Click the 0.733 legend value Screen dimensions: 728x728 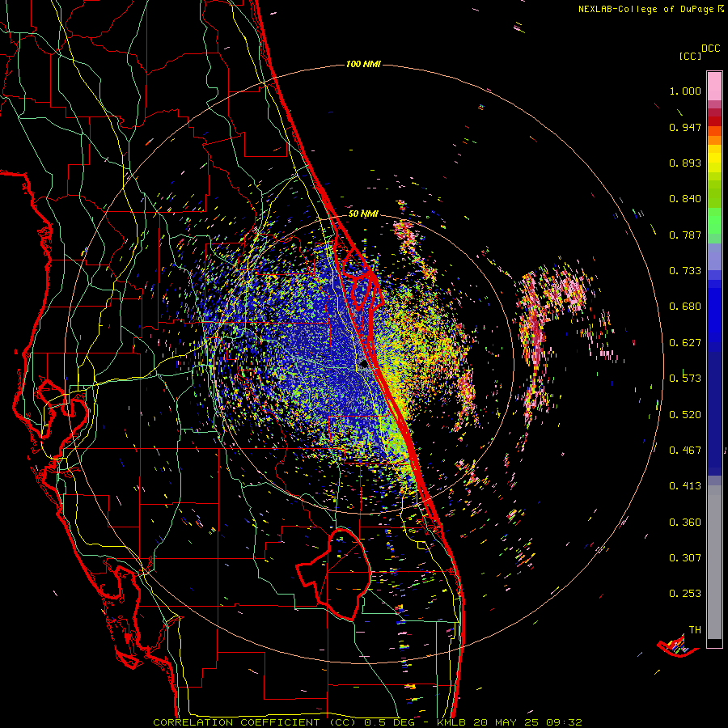pos(685,271)
